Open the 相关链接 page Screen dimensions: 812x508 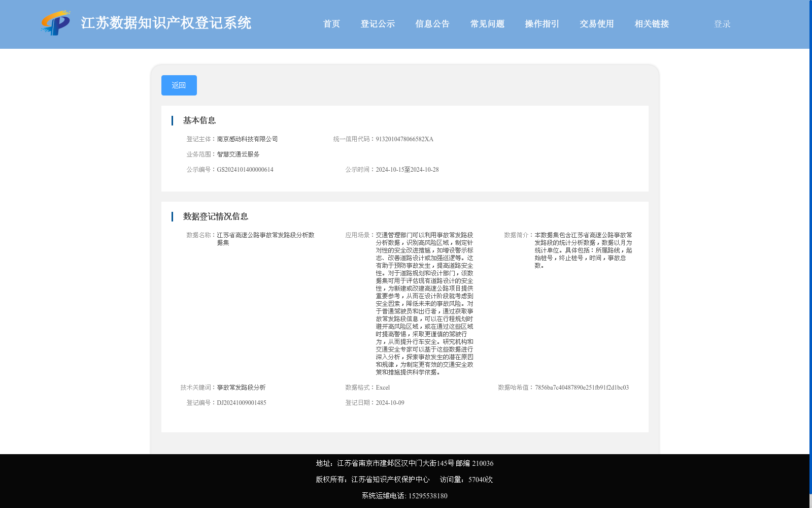651,23
